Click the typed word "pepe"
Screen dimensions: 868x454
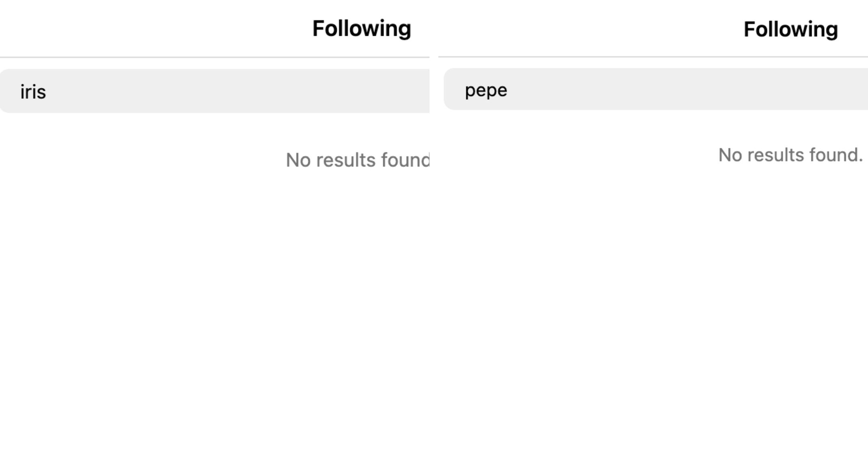tap(486, 90)
